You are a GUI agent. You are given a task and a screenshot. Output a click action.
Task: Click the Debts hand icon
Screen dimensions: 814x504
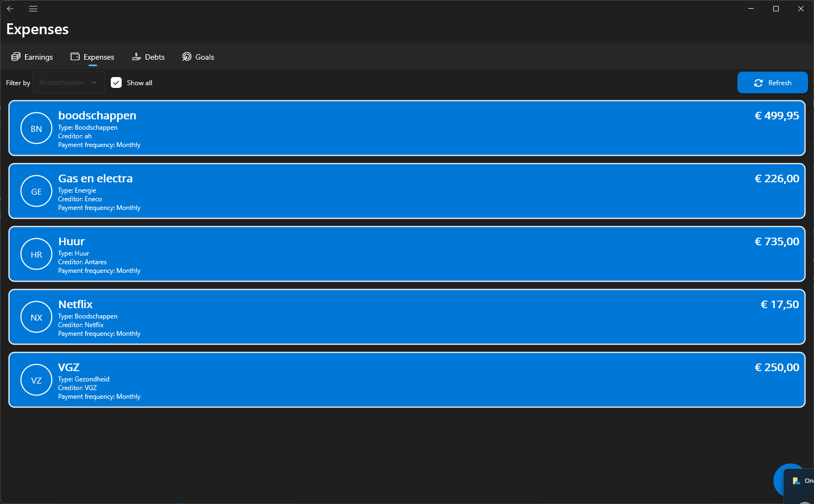[x=136, y=56]
